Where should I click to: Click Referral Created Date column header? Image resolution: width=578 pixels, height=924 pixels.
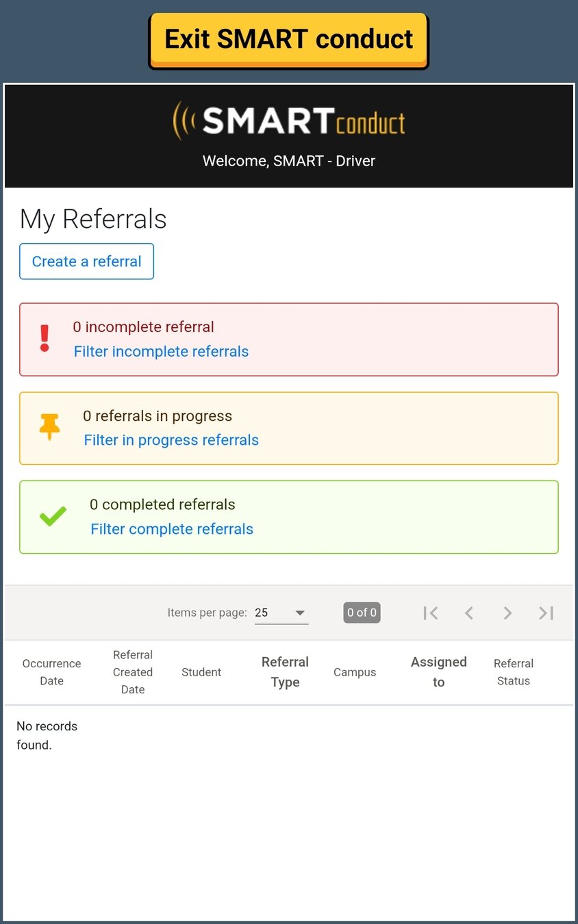pos(133,672)
